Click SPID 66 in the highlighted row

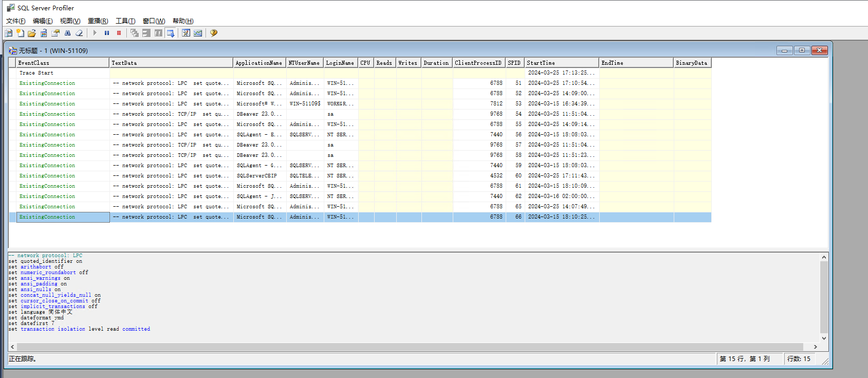coord(518,217)
